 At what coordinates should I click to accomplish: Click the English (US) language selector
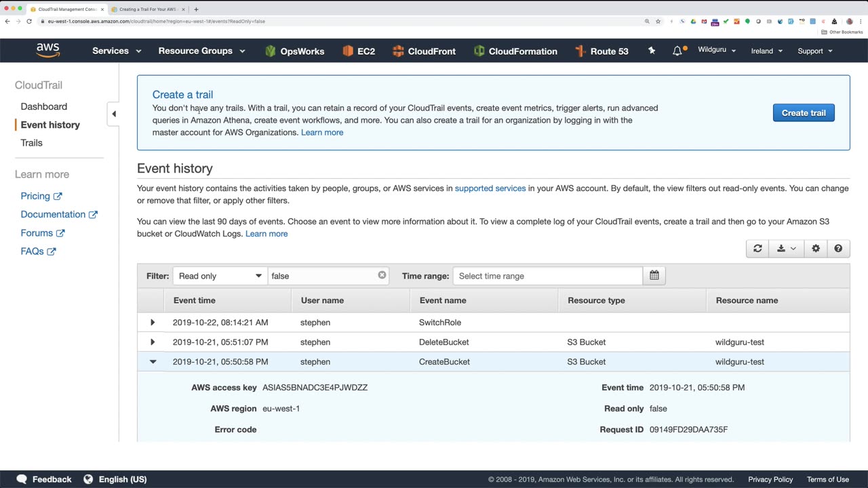click(x=123, y=479)
